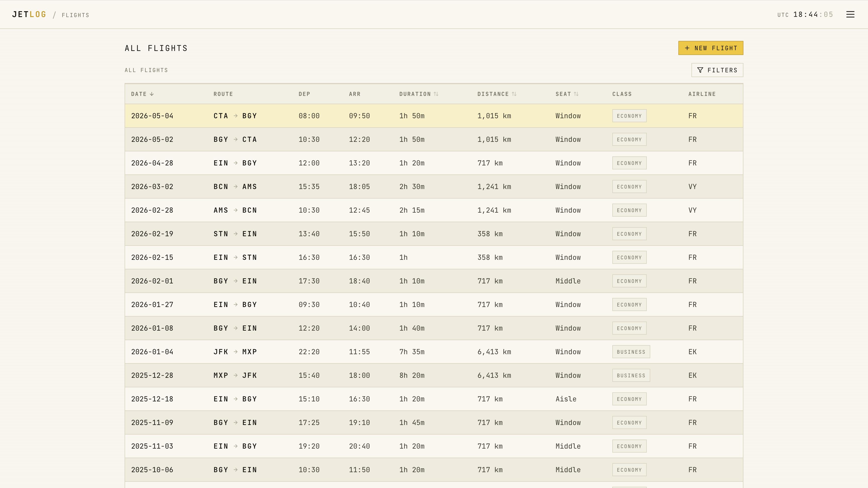Click arrow icon in CTA to BGY route
868x488 pixels.
tap(236, 116)
